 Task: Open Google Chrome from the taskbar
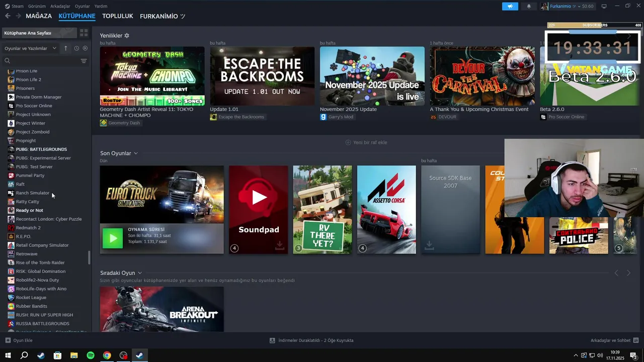point(107,355)
